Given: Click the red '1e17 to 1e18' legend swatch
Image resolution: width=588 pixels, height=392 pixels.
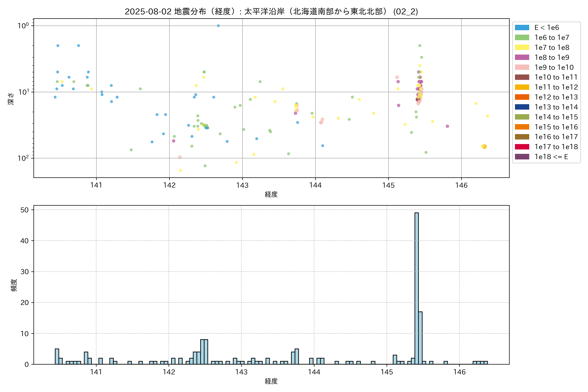Looking at the screenshot, I should [x=522, y=147].
